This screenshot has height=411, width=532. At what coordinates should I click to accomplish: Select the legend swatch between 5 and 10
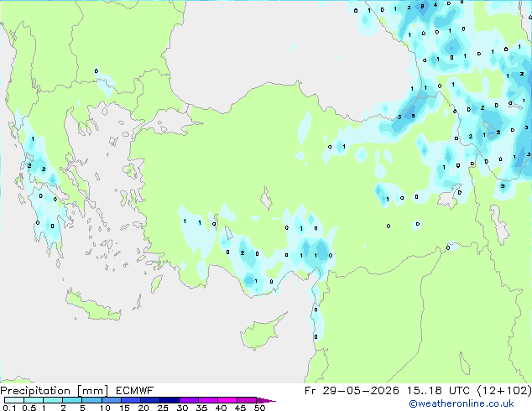tap(91, 400)
